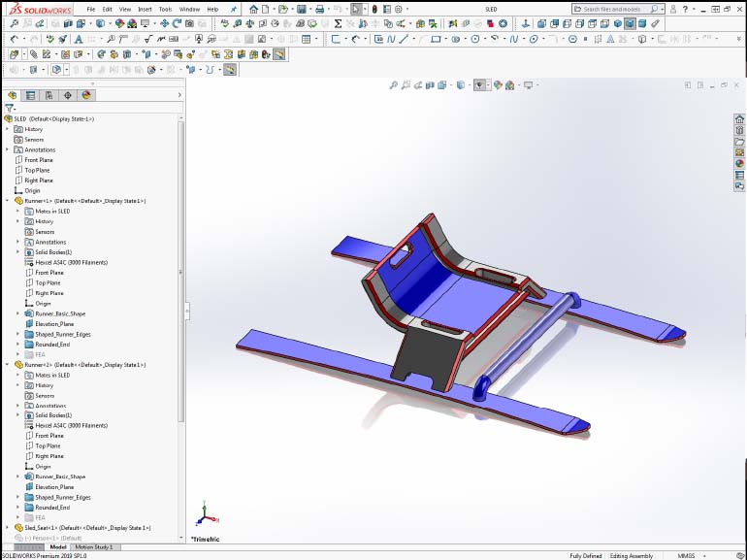Collapse the Runner<1> component tree
Screen dimensions: 747x560
coord(7,201)
